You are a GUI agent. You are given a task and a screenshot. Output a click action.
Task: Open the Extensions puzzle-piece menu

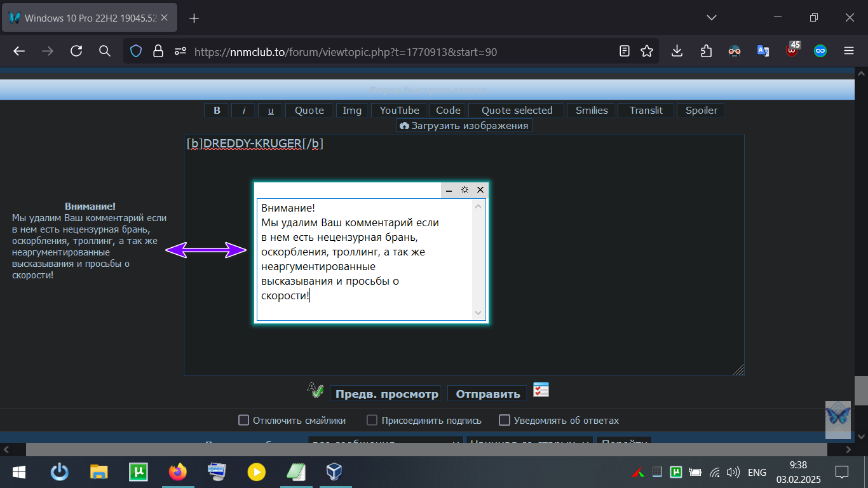(x=706, y=51)
